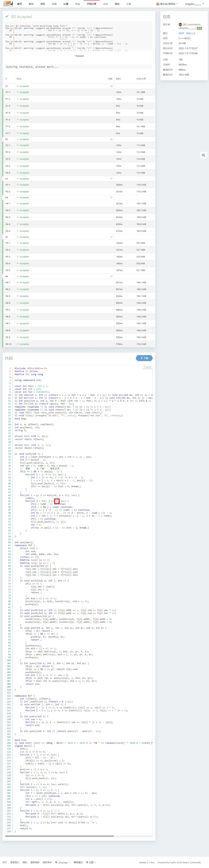Open the 作业 nav tab
This screenshot has width=209, height=868.
point(78,4)
